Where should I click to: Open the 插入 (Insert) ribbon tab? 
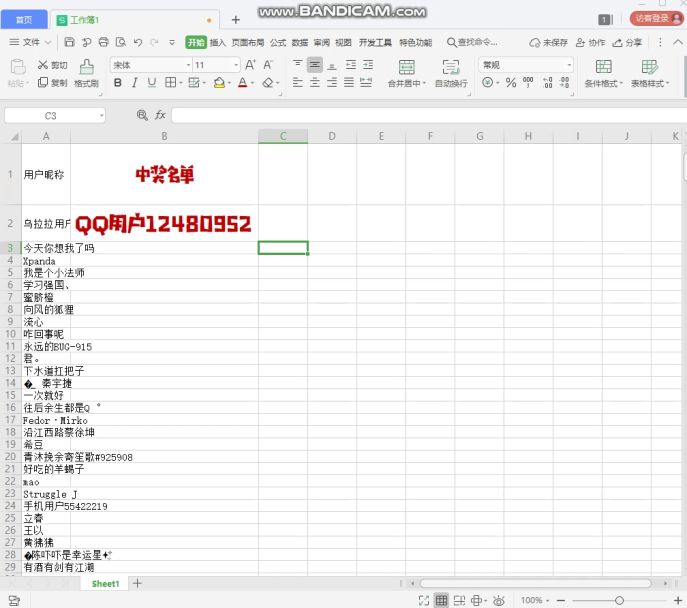[x=217, y=43]
